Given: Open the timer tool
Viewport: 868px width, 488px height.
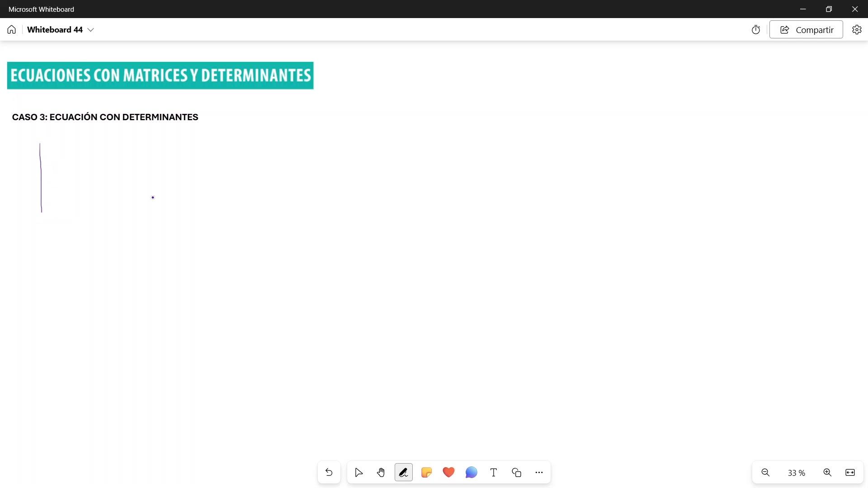Looking at the screenshot, I should (x=756, y=30).
